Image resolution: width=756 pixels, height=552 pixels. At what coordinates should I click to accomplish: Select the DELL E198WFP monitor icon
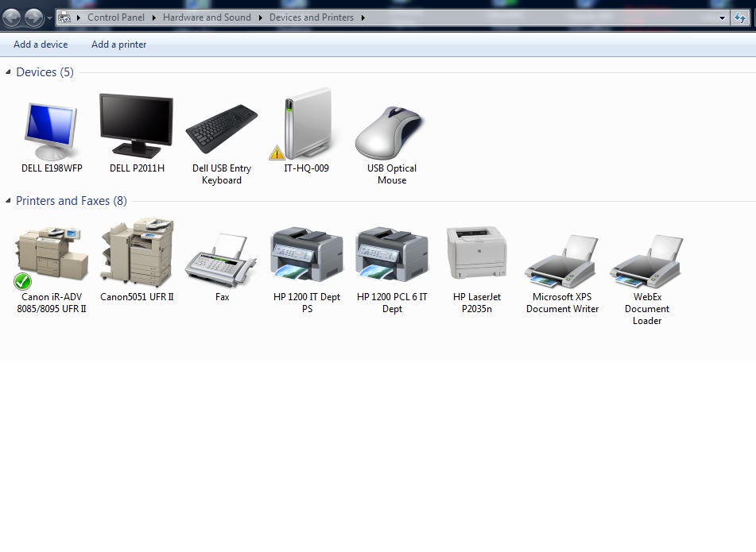click(51, 131)
